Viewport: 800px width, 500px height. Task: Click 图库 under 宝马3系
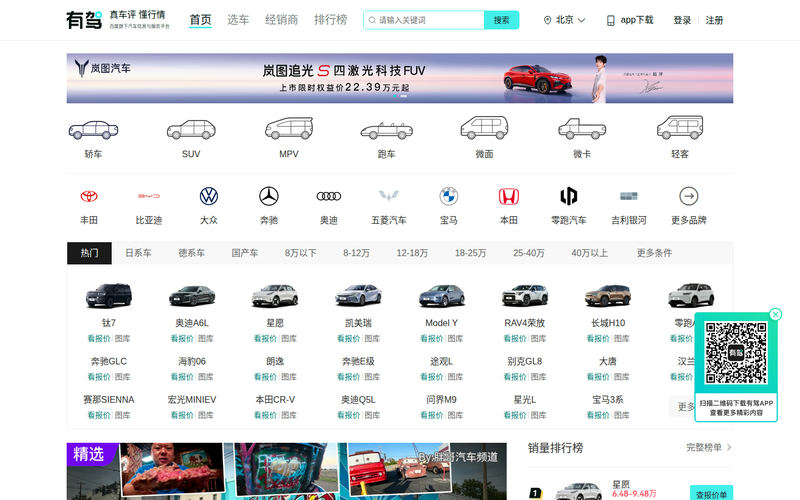tap(621, 415)
